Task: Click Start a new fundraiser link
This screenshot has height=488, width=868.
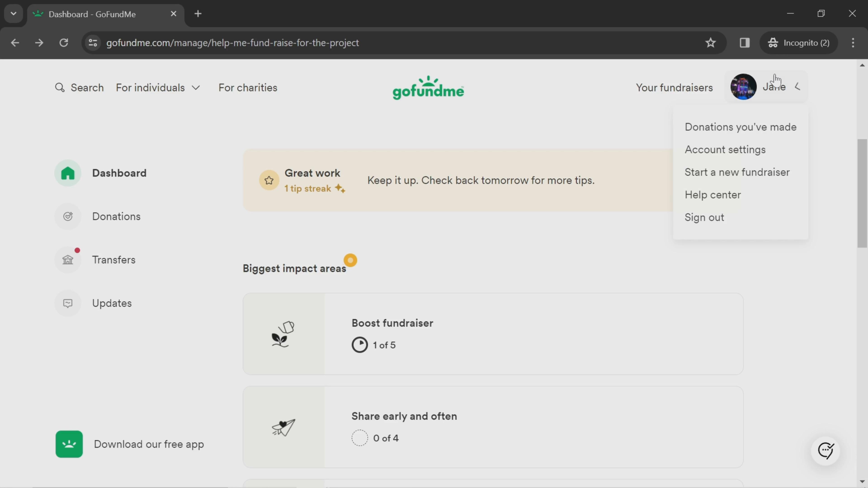Action: click(737, 172)
